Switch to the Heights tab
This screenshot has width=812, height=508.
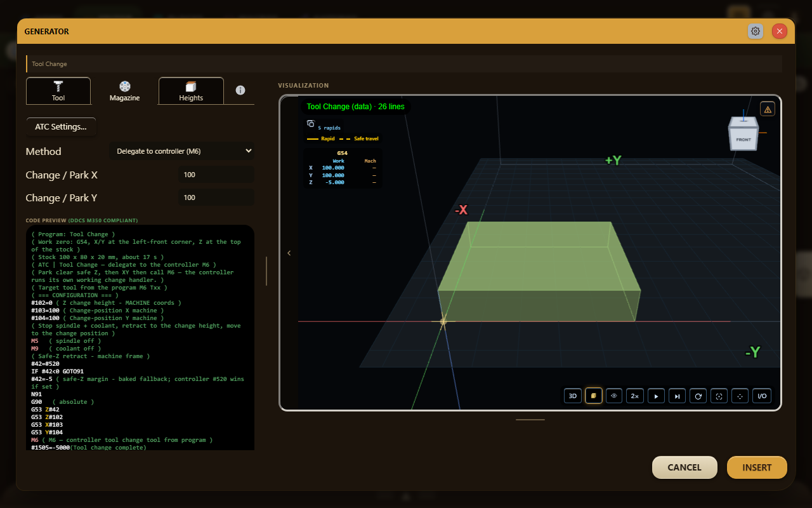point(191,91)
